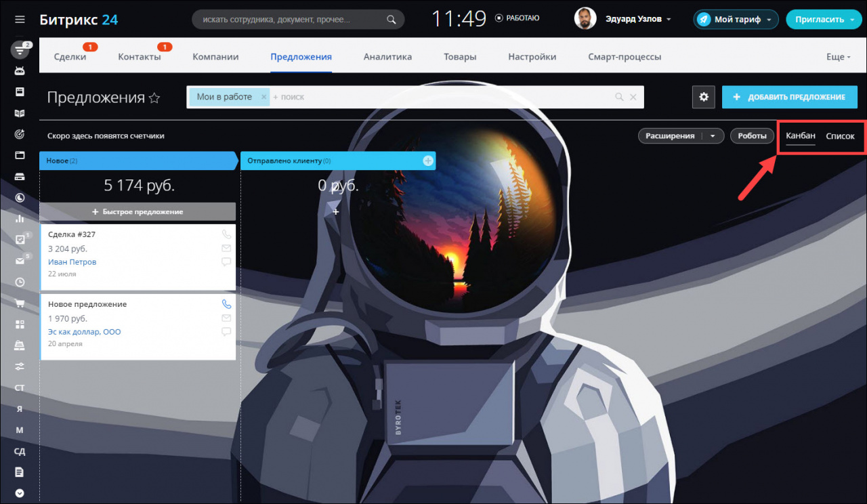Image resolution: width=867 pixels, height=504 pixels.
Task: Click the Быстрое предложение button
Action: (138, 212)
